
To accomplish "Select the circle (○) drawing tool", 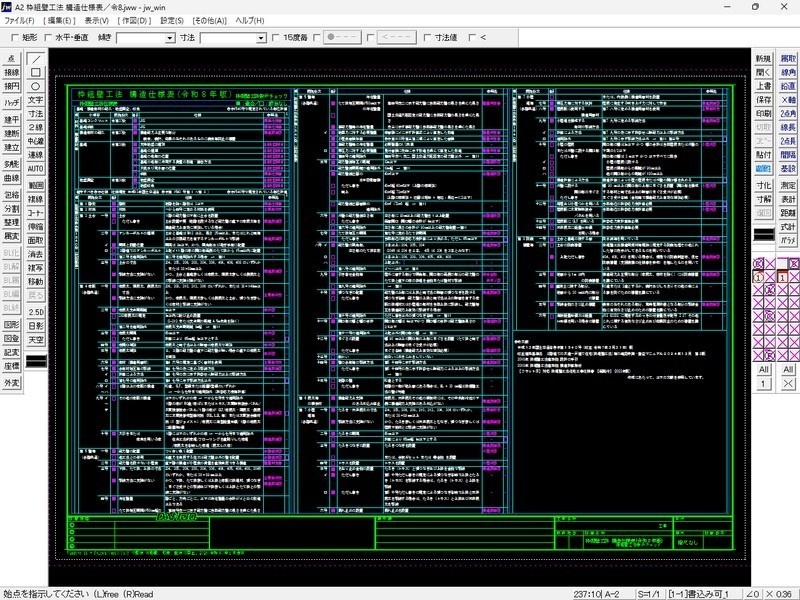I will pyautogui.click(x=37, y=87).
